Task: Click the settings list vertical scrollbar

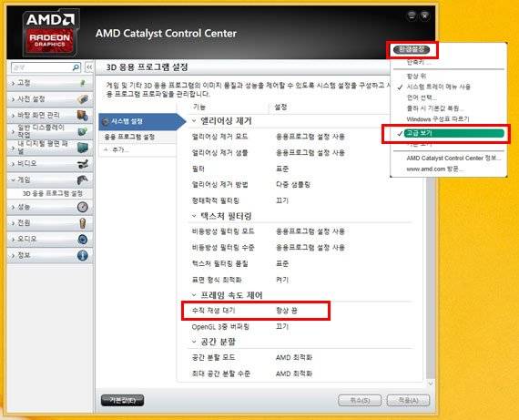Action: [430, 278]
